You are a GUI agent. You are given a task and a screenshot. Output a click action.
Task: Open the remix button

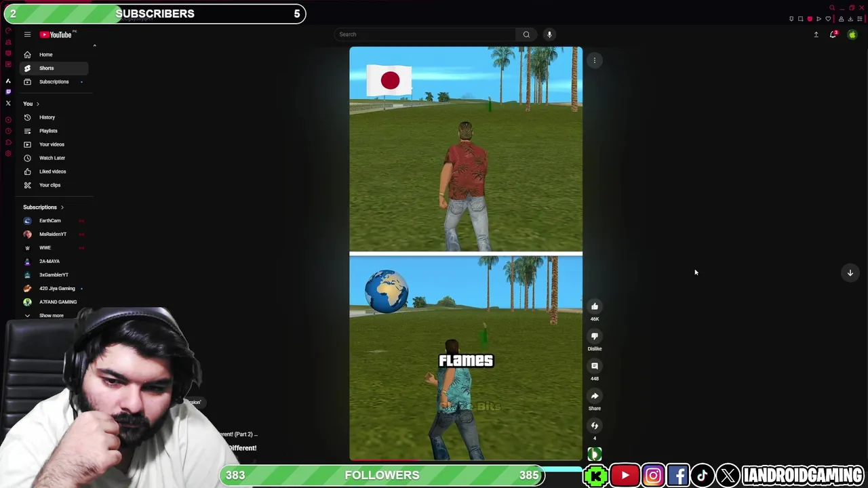(x=595, y=426)
